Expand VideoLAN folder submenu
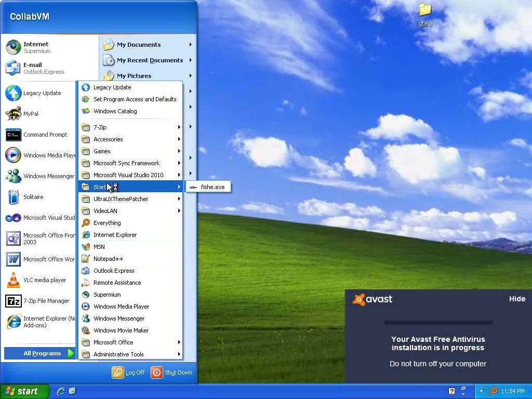532x399 pixels. click(x=130, y=211)
